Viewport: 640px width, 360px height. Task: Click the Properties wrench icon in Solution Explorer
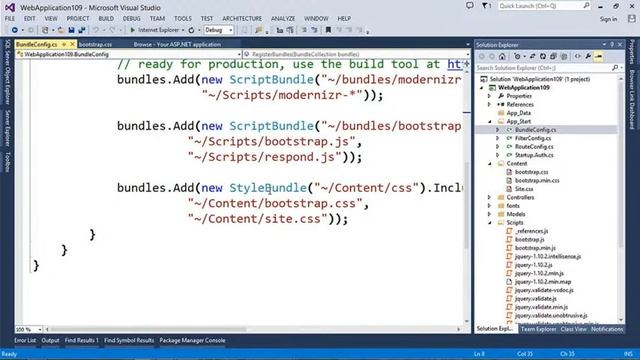(588, 56)
